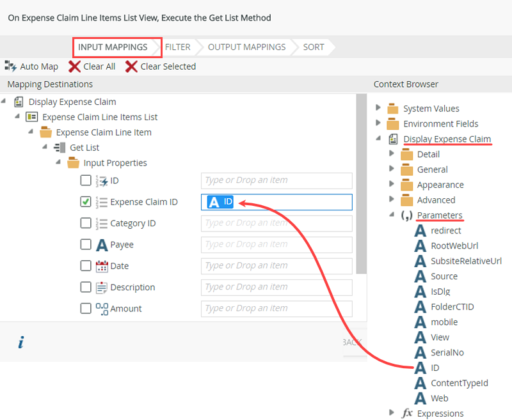Open the OUTPUT MAPPINGS step tab

tap(246, 47)
